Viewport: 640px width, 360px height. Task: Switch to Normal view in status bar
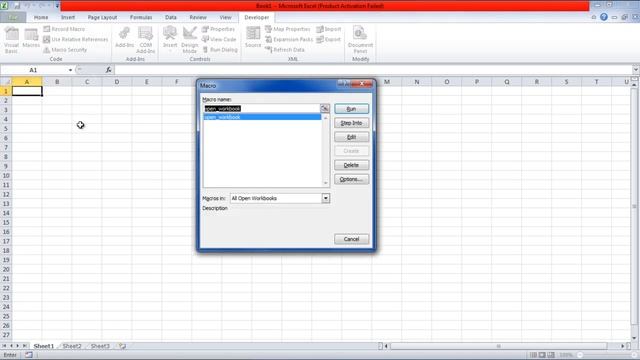(533, 355)
